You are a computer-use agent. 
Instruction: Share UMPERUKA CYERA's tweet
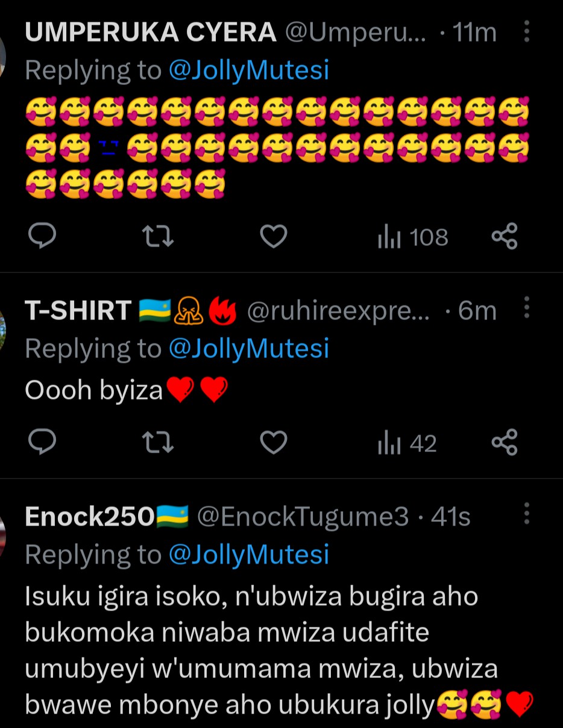pyautogui.click(x=505, y=236)
